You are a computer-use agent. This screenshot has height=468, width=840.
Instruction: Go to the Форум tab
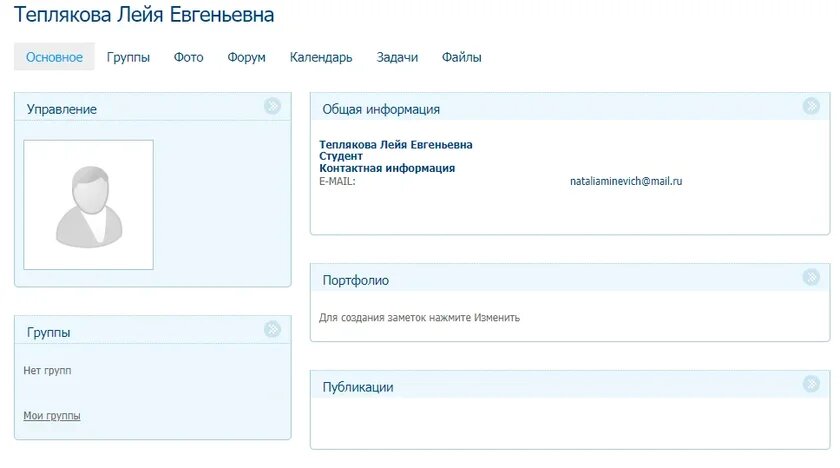(246, 57)
